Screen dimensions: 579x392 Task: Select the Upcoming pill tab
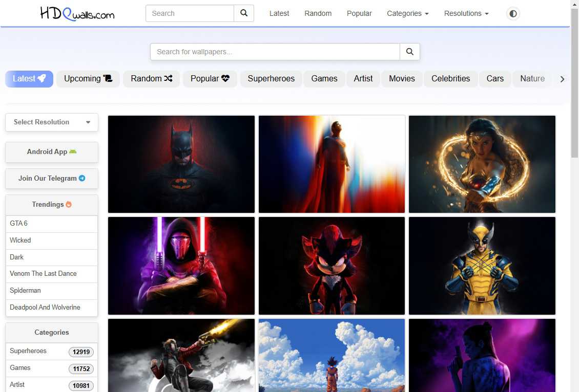88,78
